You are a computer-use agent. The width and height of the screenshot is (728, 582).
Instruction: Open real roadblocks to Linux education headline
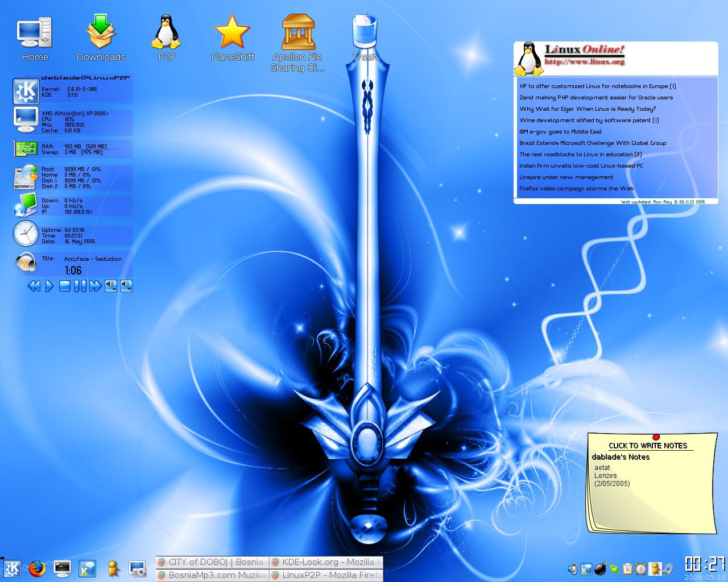pyautogui.click(x=581, y=155)
